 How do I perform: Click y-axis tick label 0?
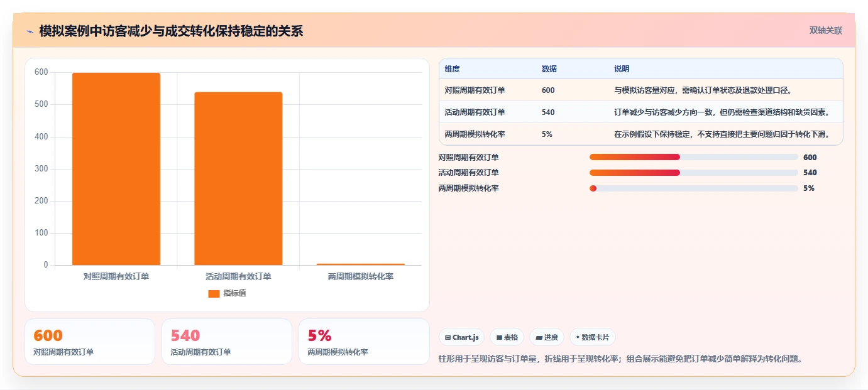pos(46,265)
